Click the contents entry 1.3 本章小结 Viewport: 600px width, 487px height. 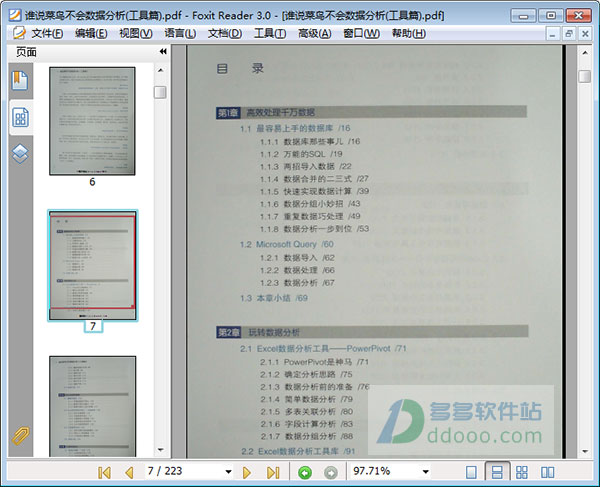(x=274, y=298)
